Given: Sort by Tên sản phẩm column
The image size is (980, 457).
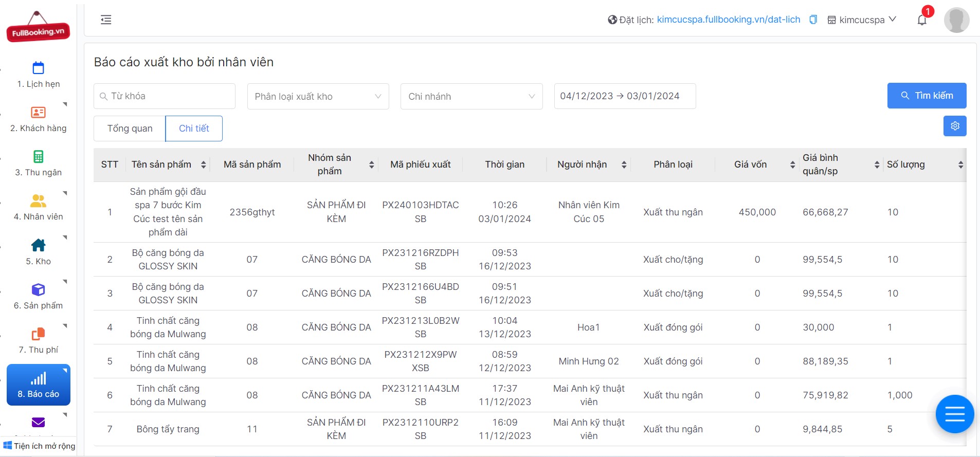Looking at the screenshot, I should [x=204, y=164].
